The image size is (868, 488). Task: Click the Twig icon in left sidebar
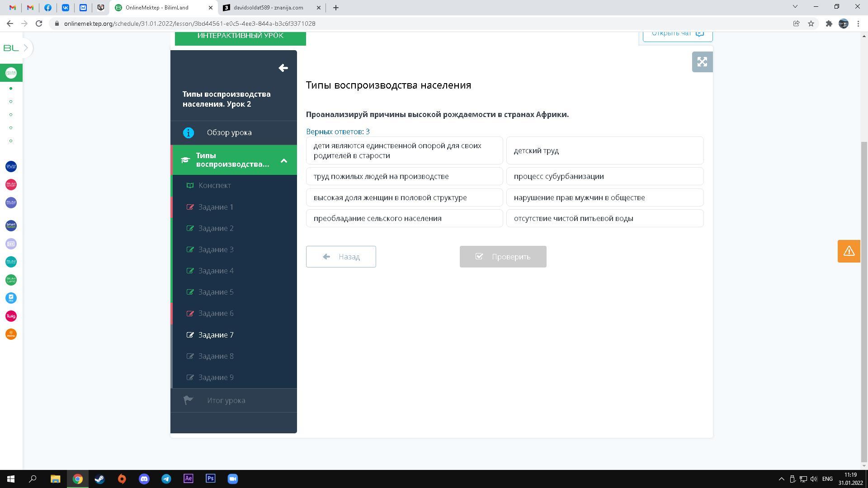point(11,316)
